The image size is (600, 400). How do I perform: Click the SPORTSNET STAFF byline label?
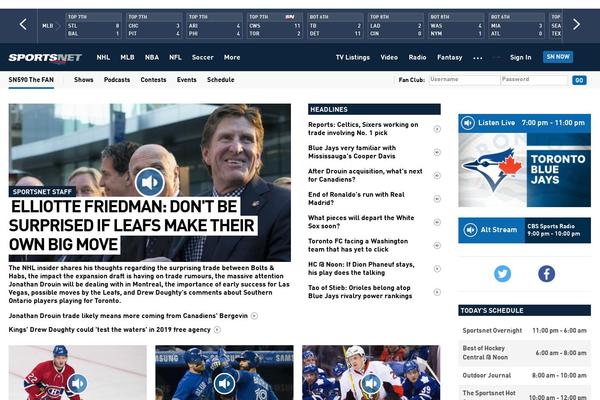pos(42,192)
